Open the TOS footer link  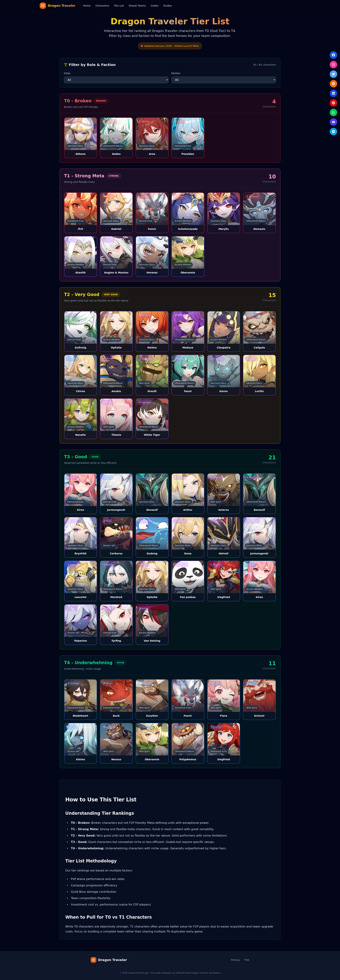pos(247,960)
